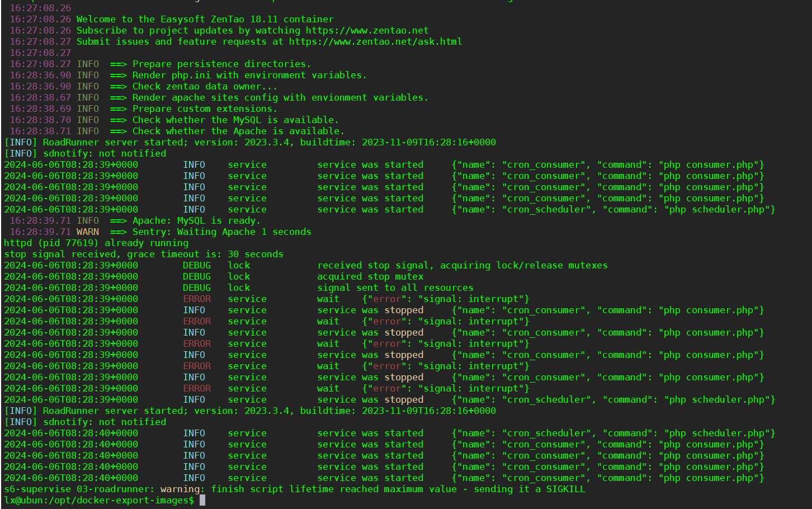Select the 'Prepare persistence directories.' log line
The height and width of the screenshot is (509, 812).
point(221,64)
